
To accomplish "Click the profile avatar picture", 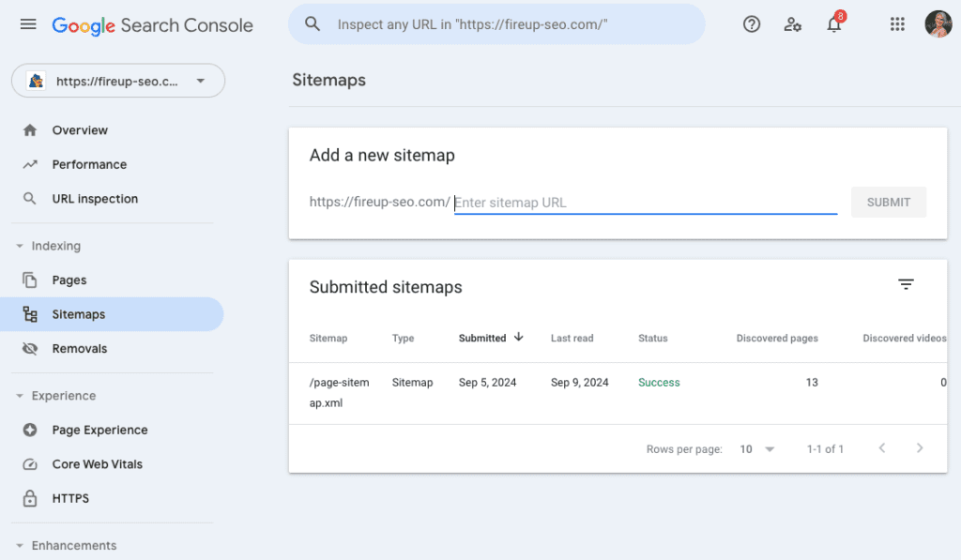I will pos(938,24).
